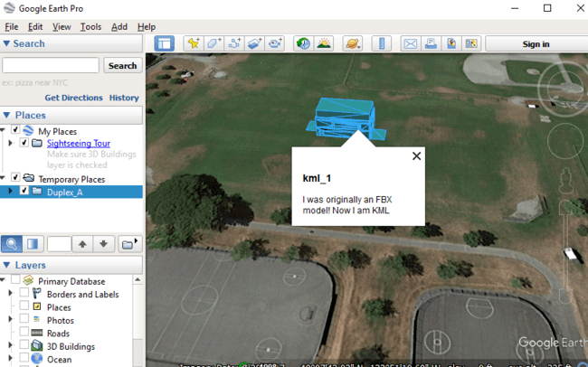Open the Tools menu
The image size is (588, 367).
(x=90, y=27)
